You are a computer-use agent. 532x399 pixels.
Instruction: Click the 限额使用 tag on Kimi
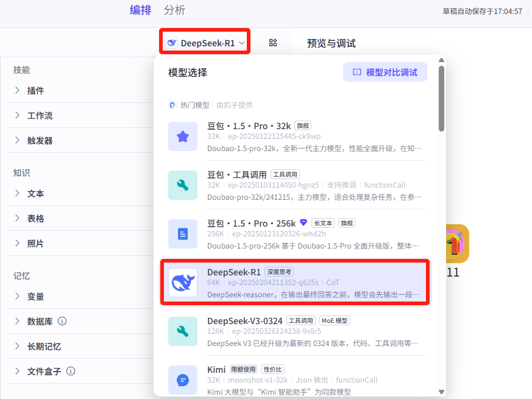[x=243, y=370]
